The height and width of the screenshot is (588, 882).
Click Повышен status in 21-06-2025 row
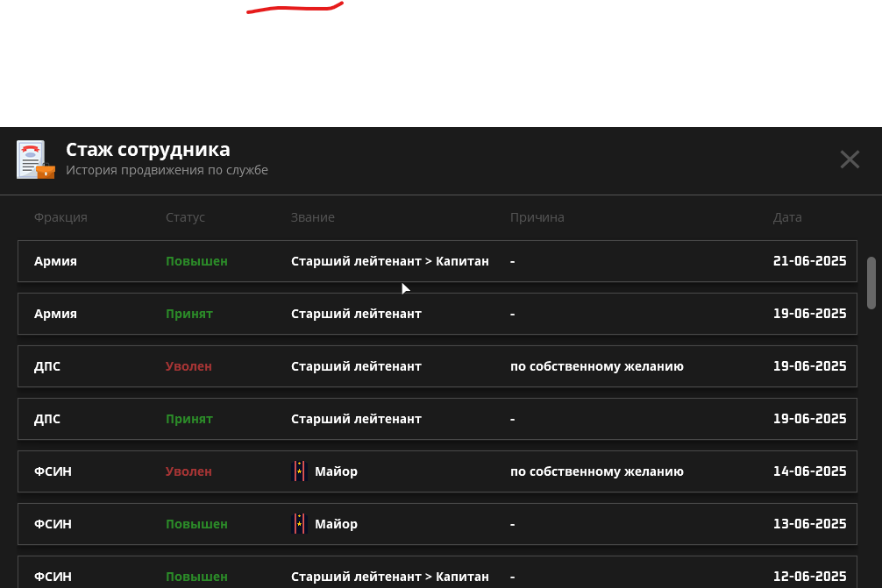tap(196, 261)
